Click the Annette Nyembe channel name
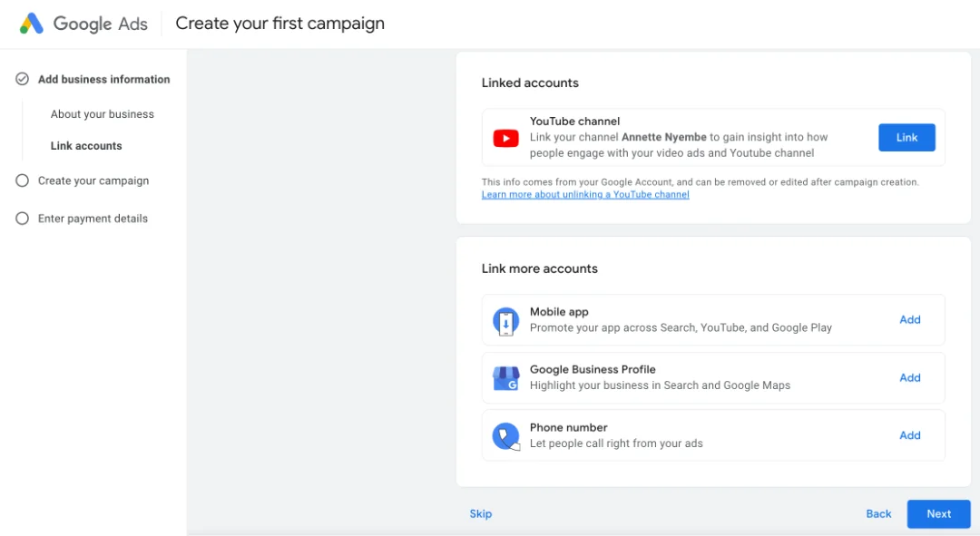 coord(663,138)
